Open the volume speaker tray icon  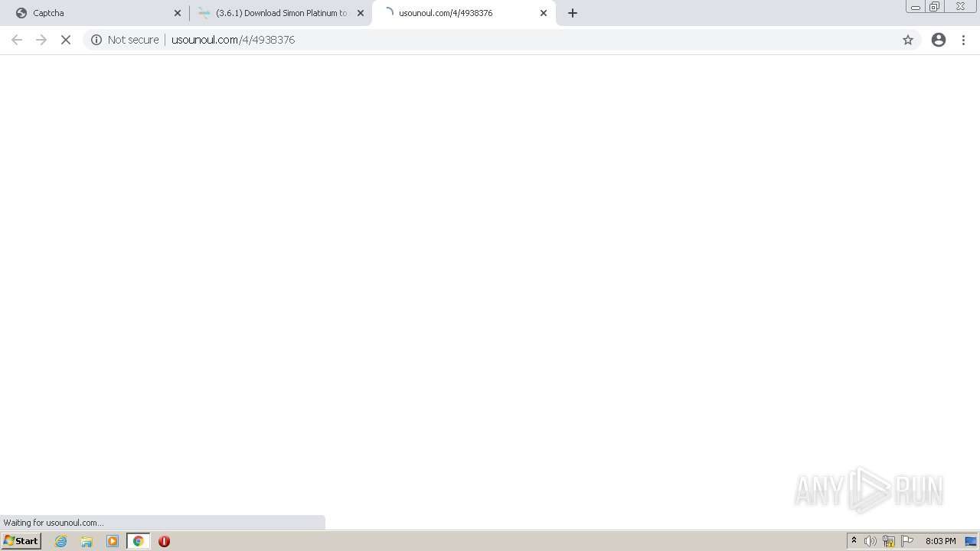[x=871, y=541]
